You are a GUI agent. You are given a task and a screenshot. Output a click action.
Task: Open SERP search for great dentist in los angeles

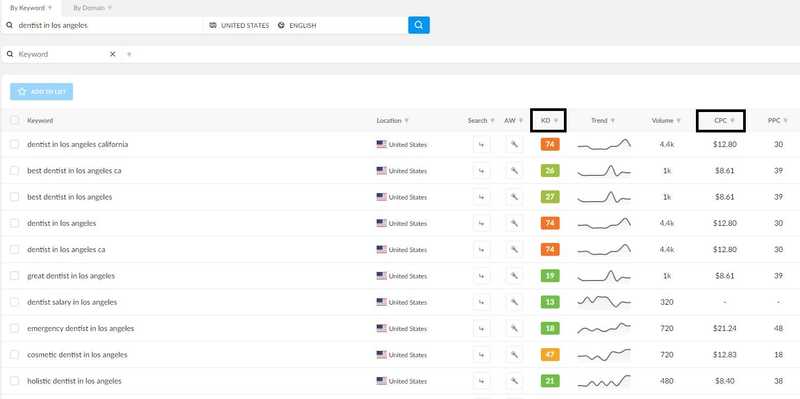[481, 276]
